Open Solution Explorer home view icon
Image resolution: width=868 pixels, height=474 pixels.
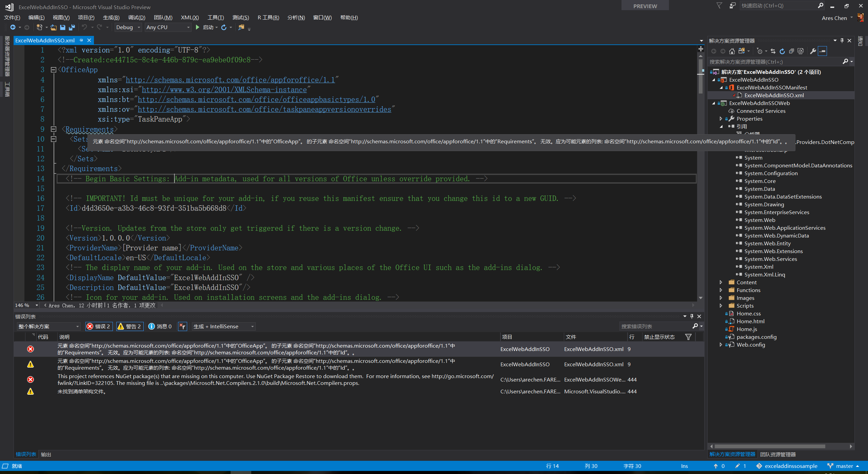(732, 51)
